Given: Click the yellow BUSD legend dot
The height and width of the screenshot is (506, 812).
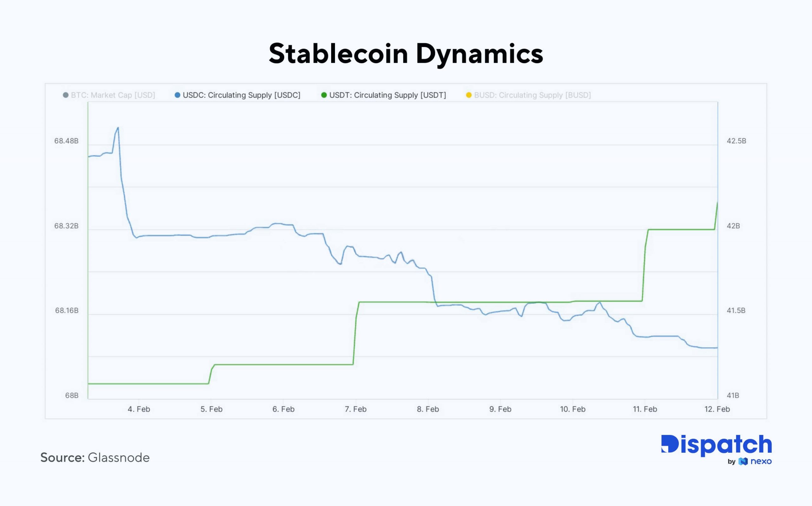Looking at the screenshot, I should point(469,95).
